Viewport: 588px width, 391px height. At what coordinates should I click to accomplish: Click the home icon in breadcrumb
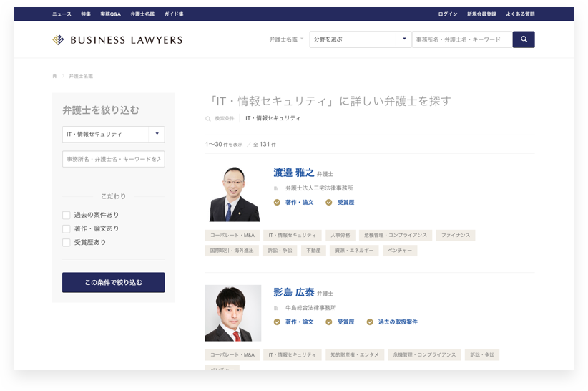point(54,76)
